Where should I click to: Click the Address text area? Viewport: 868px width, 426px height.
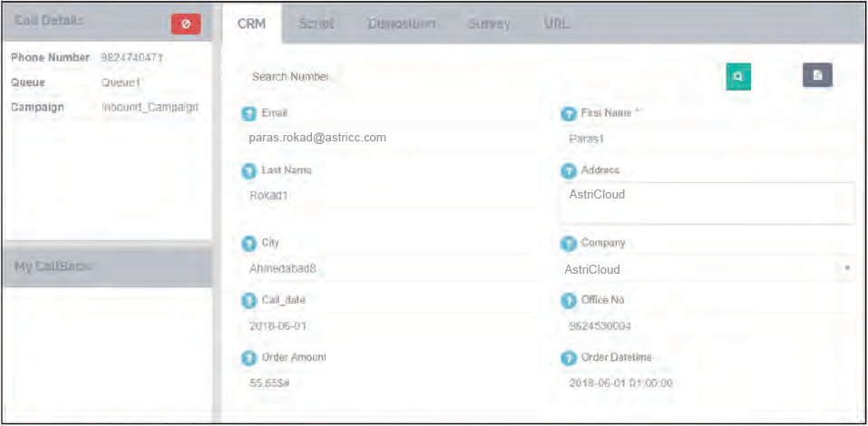point(707,203)
